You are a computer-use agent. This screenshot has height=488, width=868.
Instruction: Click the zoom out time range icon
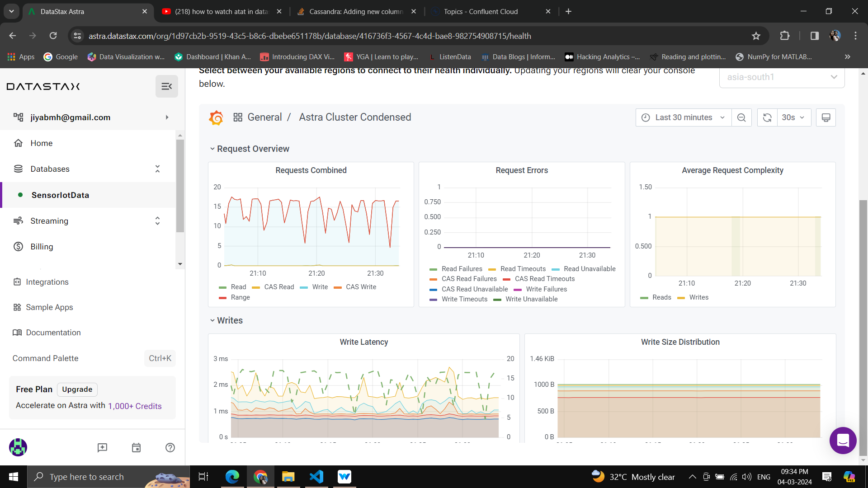coord(741,117)
